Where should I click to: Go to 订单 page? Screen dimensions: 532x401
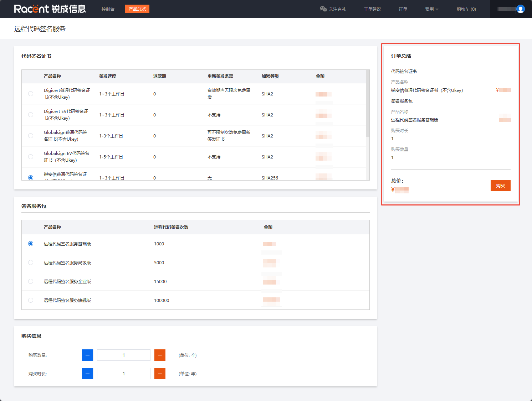pyautogui.click(x=403, y=9)
